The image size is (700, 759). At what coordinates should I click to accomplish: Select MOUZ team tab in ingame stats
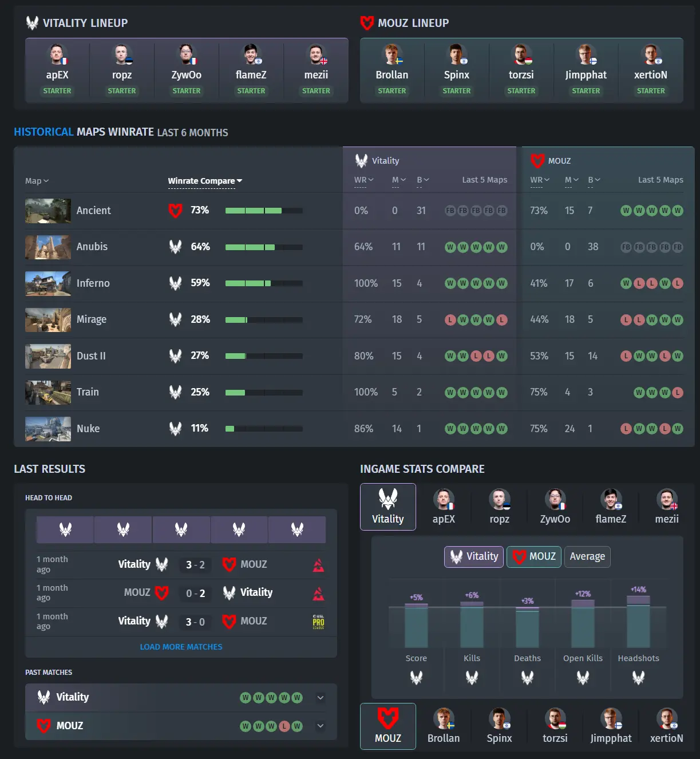[x=388, y=726]
